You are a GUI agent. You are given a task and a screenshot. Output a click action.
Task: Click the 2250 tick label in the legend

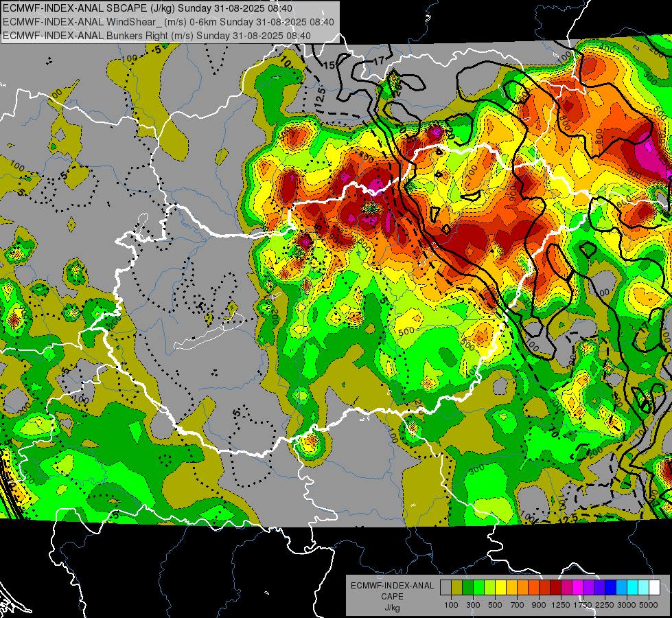[605, 605]
